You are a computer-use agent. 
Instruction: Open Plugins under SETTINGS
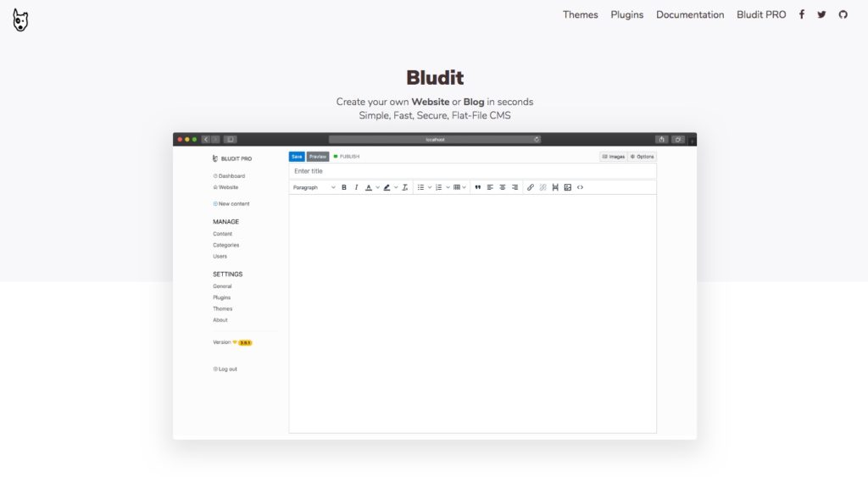point(221,297)
